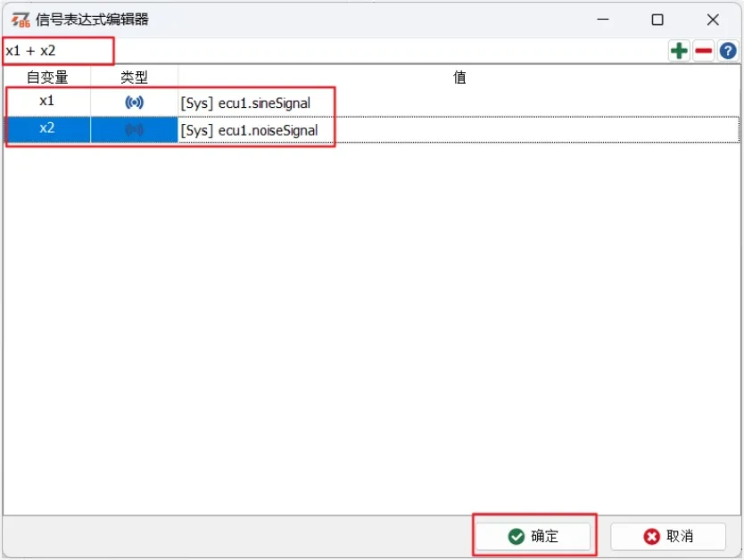Click the app logo in the title bar
Image resolution: width=744 pixels, height=560 pixels.
point(21,20)
